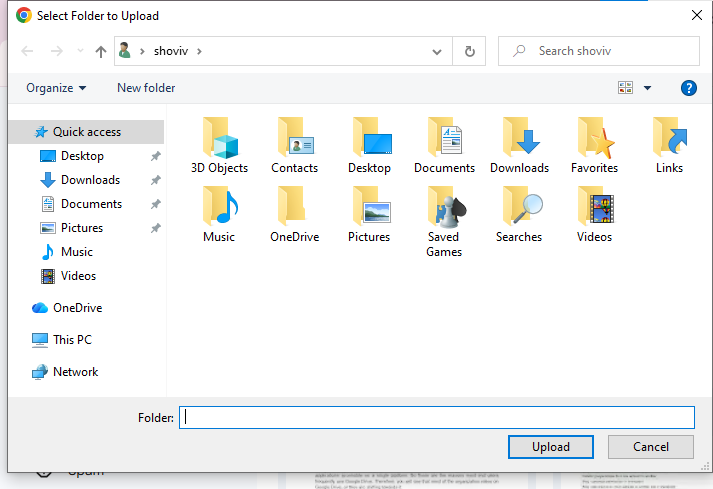713x489 pixels.
Task: Click the Chrome icon in title bar
Action: pyautogui.click(x=24, y=15)
